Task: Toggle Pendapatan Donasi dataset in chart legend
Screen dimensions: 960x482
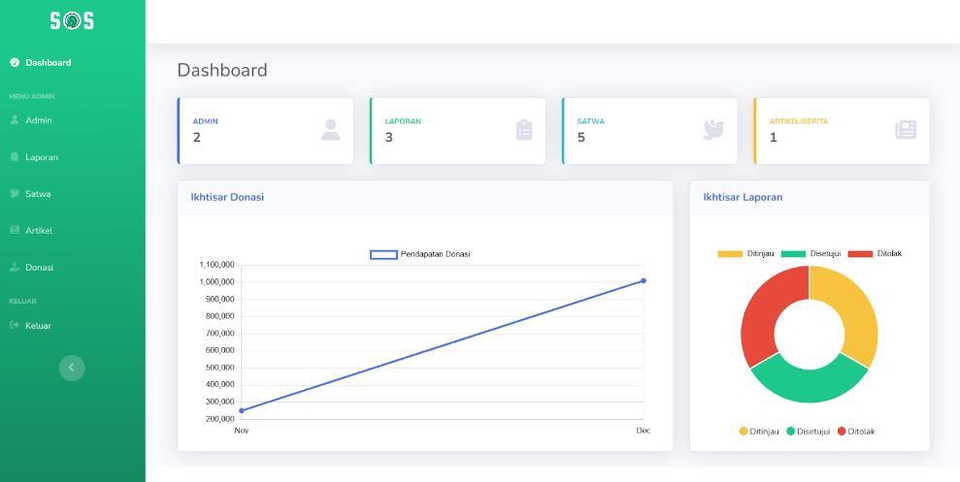Action: [420, 255]
